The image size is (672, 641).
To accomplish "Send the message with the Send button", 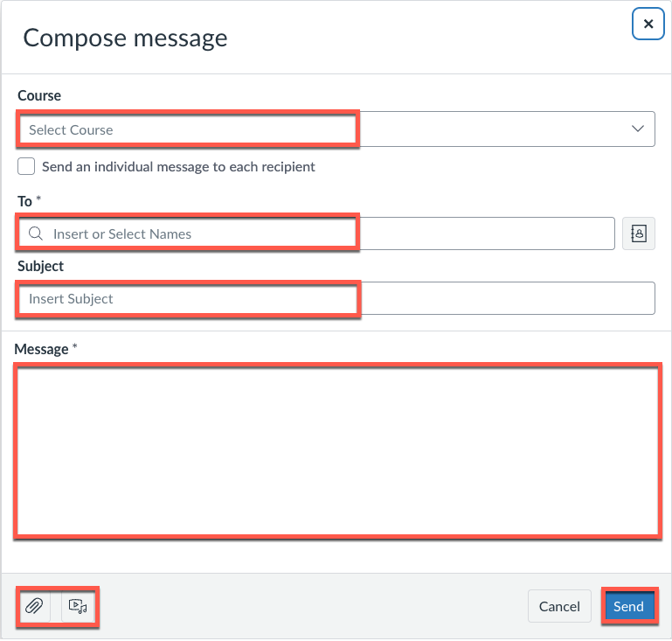I will 628,606.
